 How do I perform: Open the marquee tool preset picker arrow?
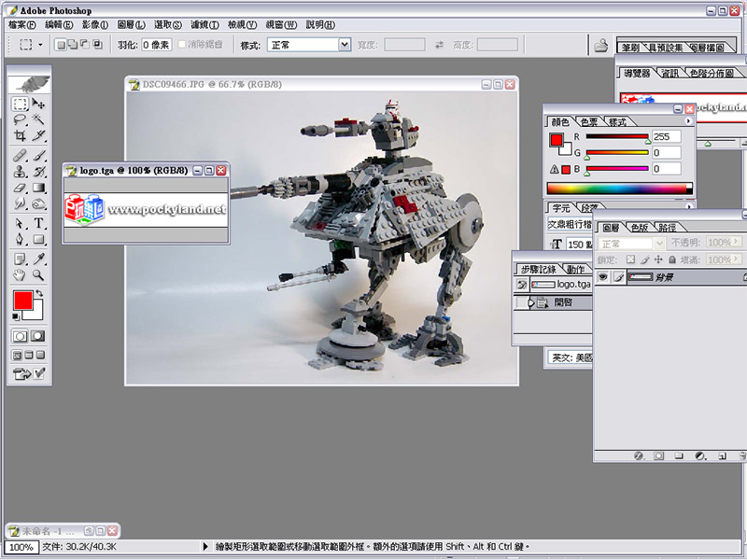click(41, 44)
